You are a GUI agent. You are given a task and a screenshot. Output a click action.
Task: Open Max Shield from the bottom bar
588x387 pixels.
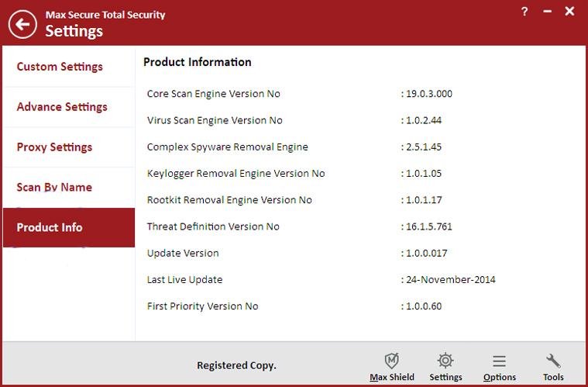pos(392,367)
